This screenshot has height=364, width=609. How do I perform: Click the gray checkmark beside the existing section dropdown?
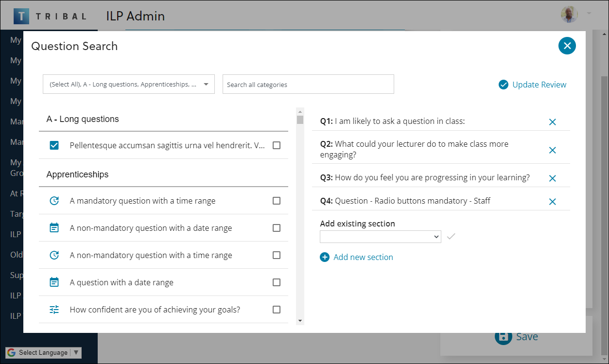tap(451, 237)
